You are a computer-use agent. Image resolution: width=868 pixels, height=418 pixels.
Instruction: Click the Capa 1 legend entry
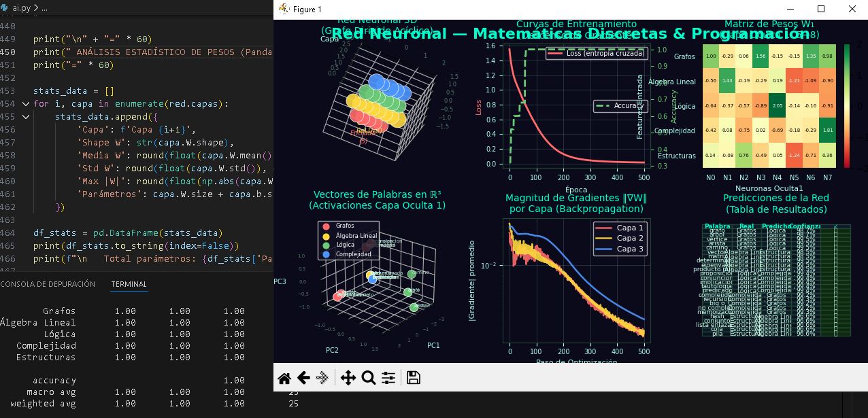(x=622, y=228)
